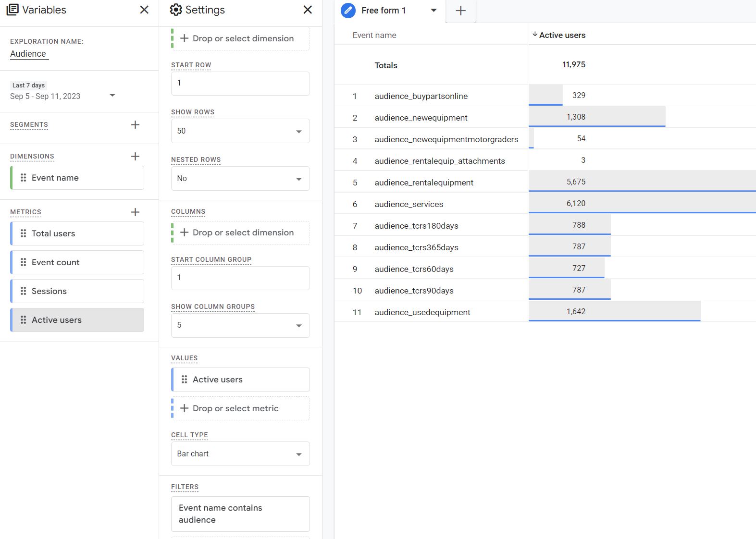The width and height of the screenshot is (756, 539).
Task: Click drag handle of Sessions metric
Action: (x=23, y=291)
